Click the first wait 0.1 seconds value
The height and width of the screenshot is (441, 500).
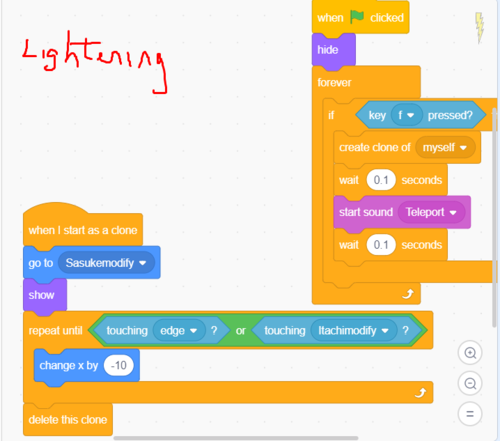(x=381, y=180)
